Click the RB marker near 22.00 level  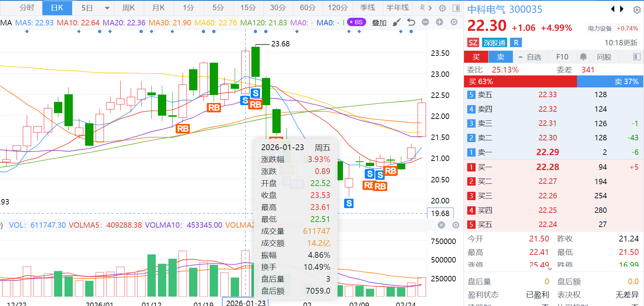coord(214,108)
